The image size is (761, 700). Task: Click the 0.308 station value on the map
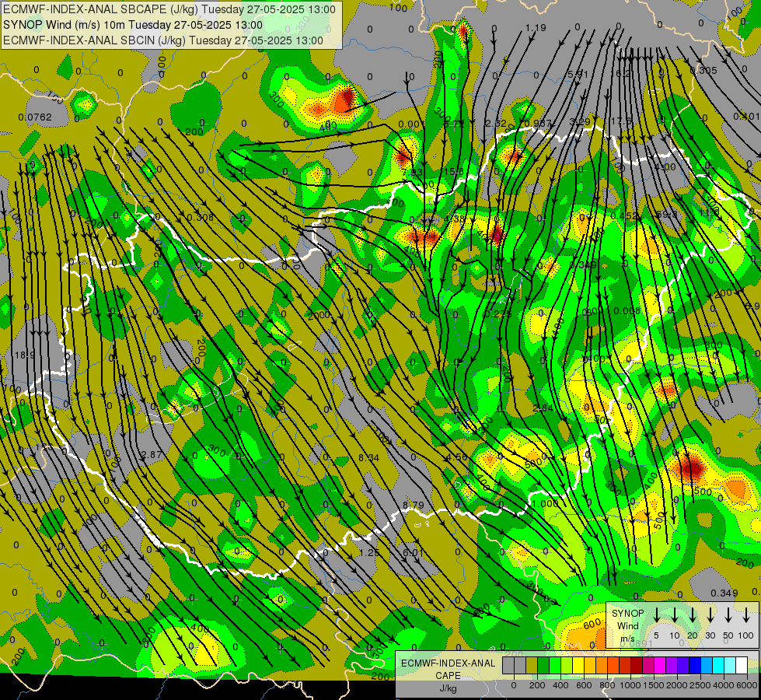pyautogui.click(x=200, y=217)
